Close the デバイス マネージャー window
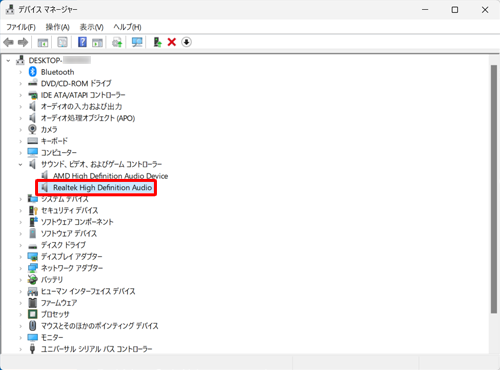 485,10
